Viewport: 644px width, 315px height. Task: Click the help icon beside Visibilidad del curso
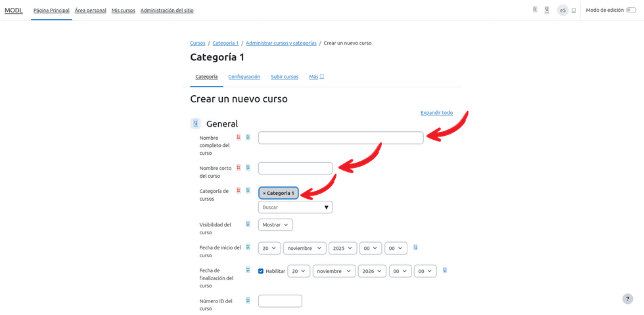coord(248,224)
